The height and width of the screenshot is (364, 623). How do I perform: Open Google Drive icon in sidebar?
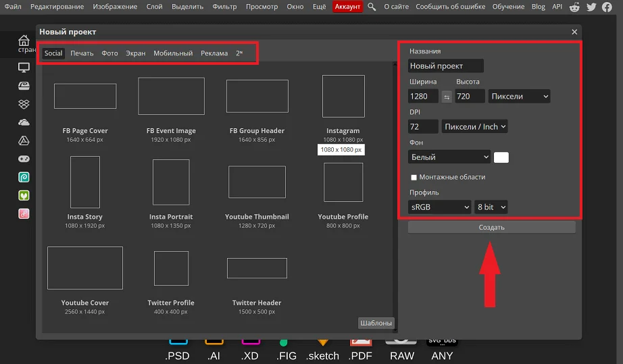pyautogui.click(x=24, y=140)
